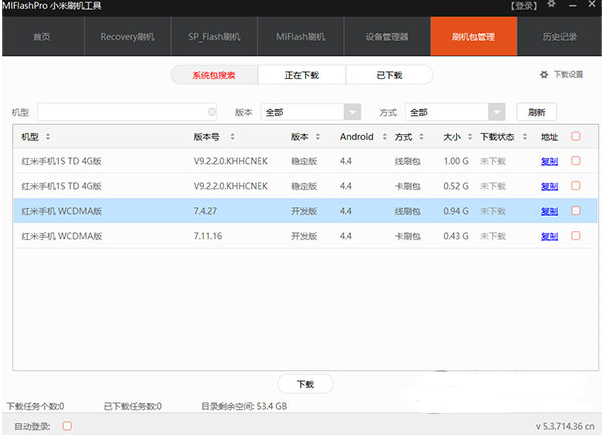603x437 pixels.
Task: Click the 已下载任务数:0 status text
Action: 133,406
